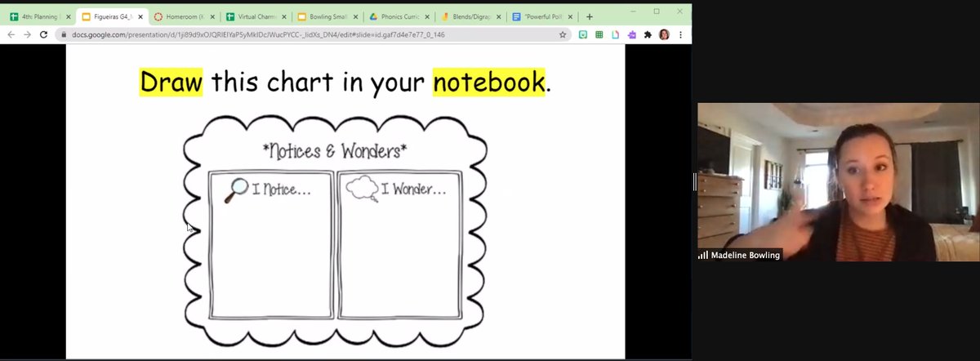Screen dimensions: 980x361
Task: Click Madeline Bowling's video feed
Action: 837,182
